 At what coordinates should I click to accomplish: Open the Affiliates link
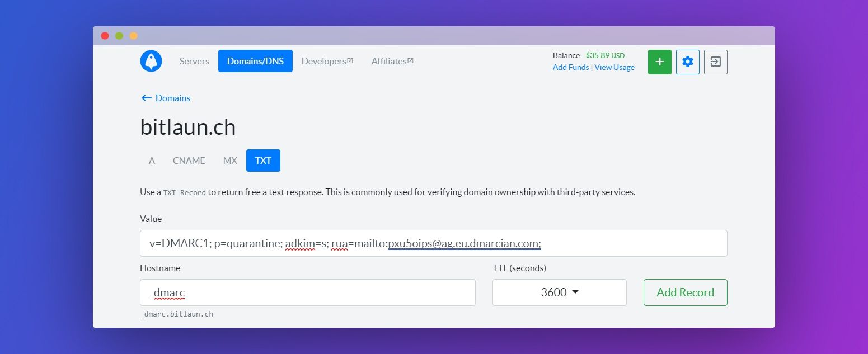[x=392, y=61]
